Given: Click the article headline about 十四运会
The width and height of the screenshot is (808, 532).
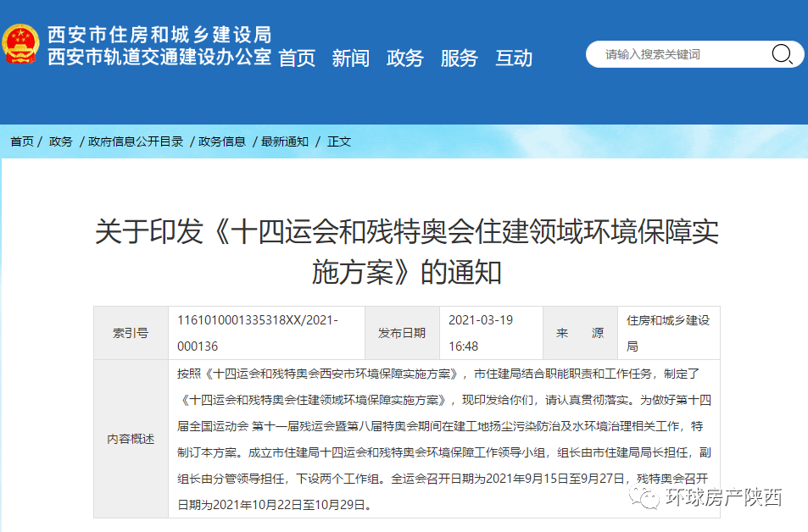Looking at the screenshot, I should [x=407, y=252].
